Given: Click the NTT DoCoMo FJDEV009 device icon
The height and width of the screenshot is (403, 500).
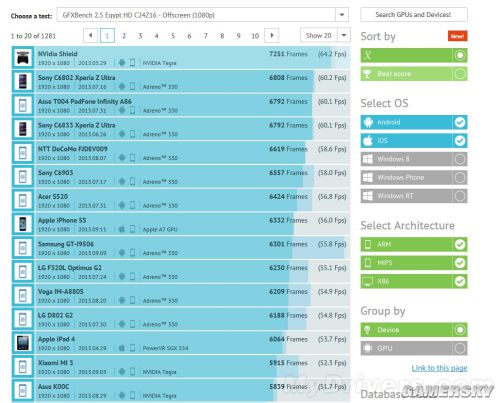Looking at the screenshot, I should [x=23, y=153].
